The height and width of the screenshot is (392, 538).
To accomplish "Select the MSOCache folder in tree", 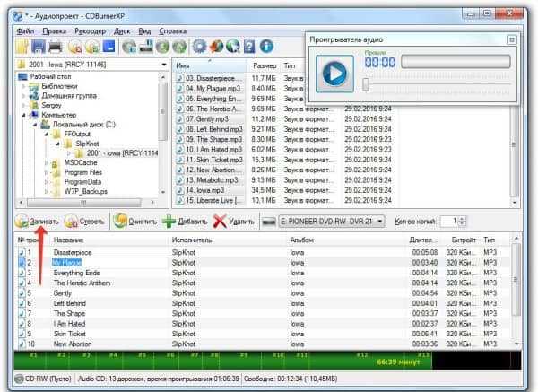I will 81,162.
